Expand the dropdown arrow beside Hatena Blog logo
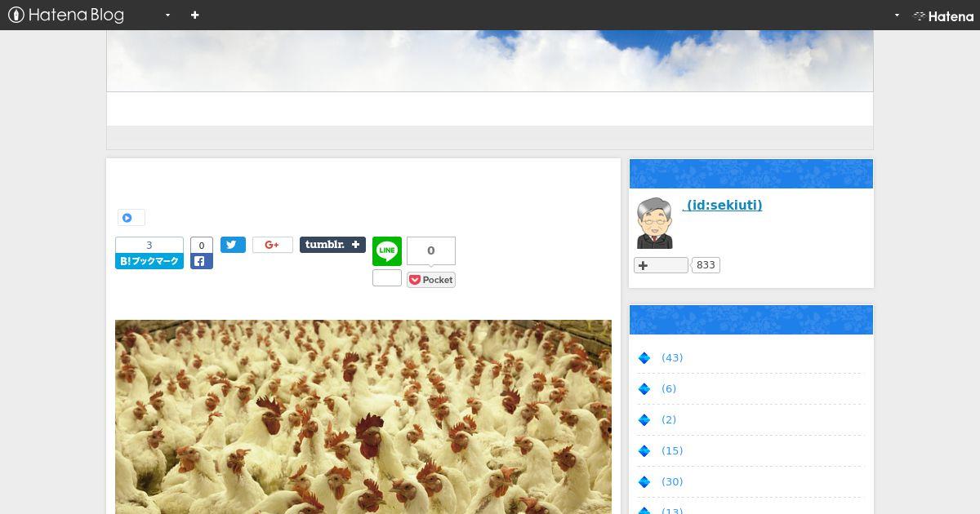Viewport: 980px width, 514px height. pyautogui.click(x=167, y=15)
